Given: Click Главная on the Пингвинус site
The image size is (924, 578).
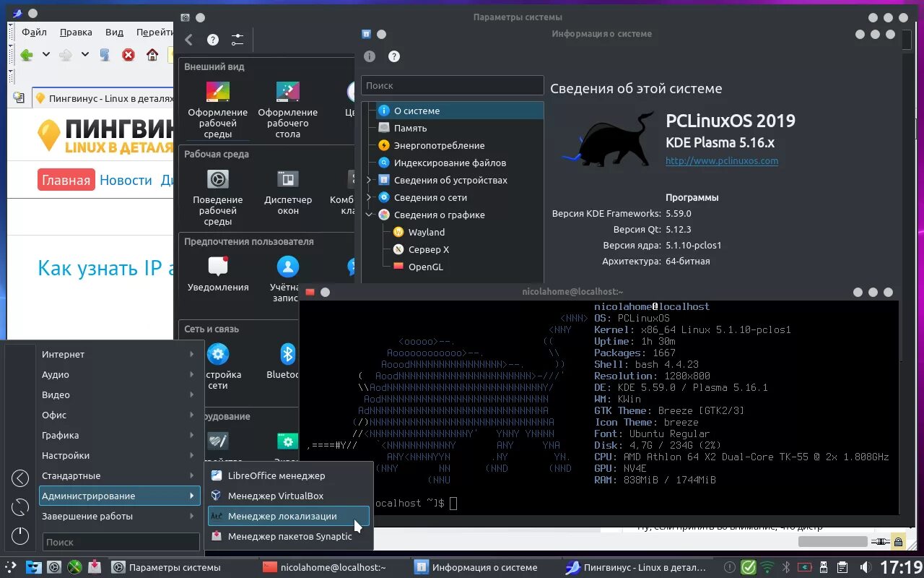Looking at the screenshot, I should coord(66,180).
